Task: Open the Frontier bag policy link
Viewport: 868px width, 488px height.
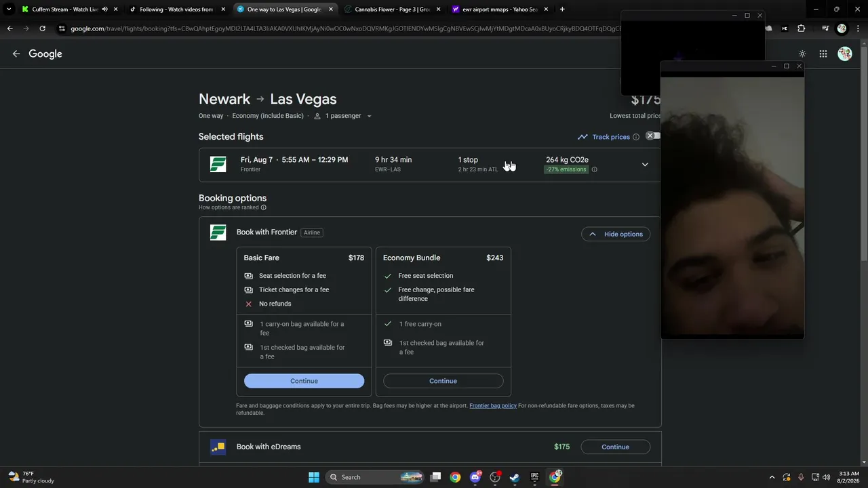Action: tap(493, 406)
